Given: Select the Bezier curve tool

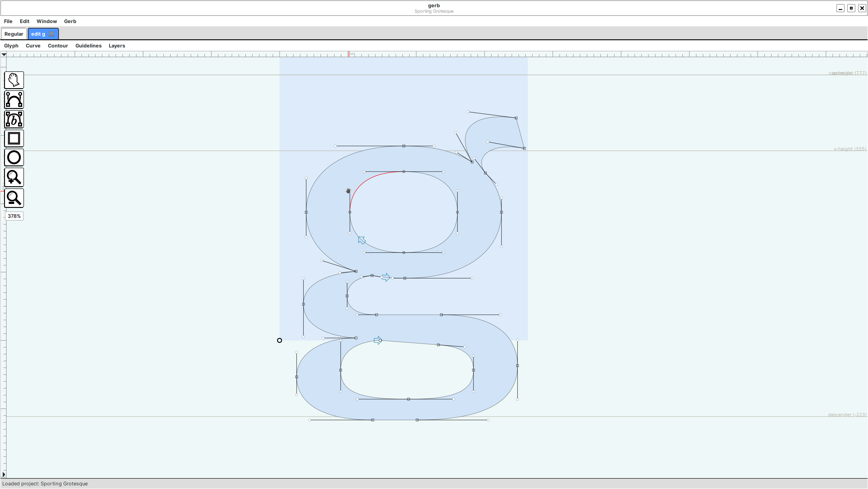Looking at the screenshot, I should click(14, 99).
